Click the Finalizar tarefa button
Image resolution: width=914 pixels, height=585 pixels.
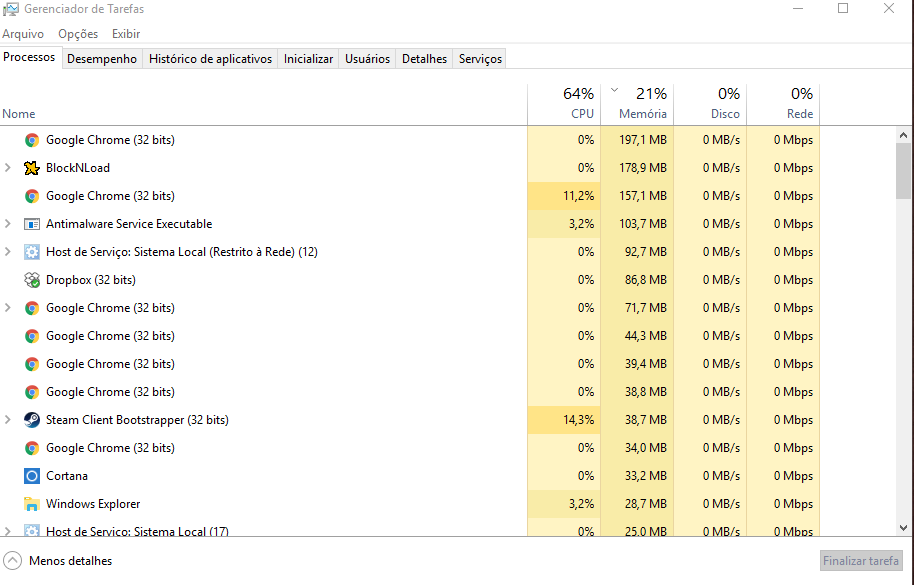tap(861, 561)
